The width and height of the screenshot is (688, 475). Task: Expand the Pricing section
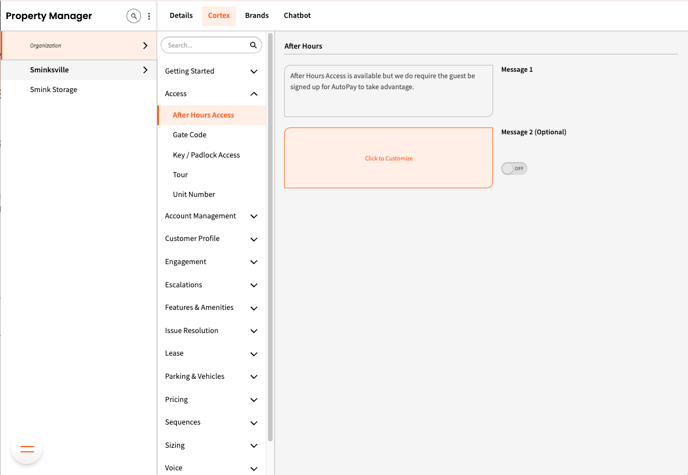[x=253, y=400]
